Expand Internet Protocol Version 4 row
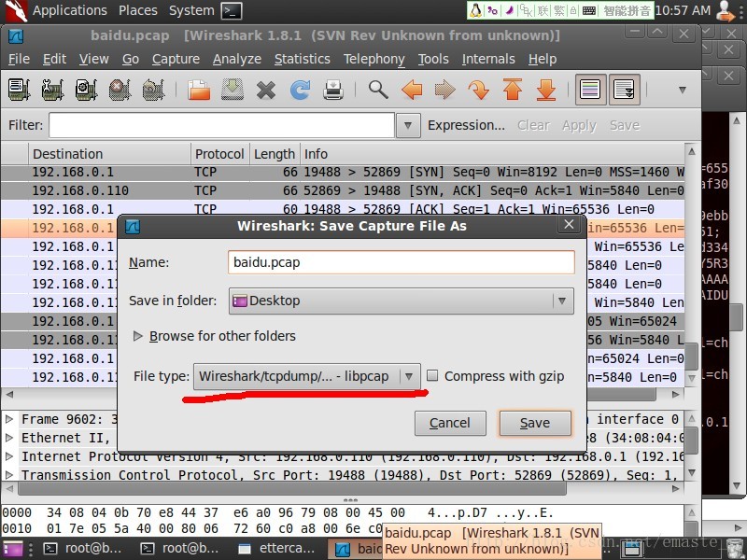 point(8,456)
